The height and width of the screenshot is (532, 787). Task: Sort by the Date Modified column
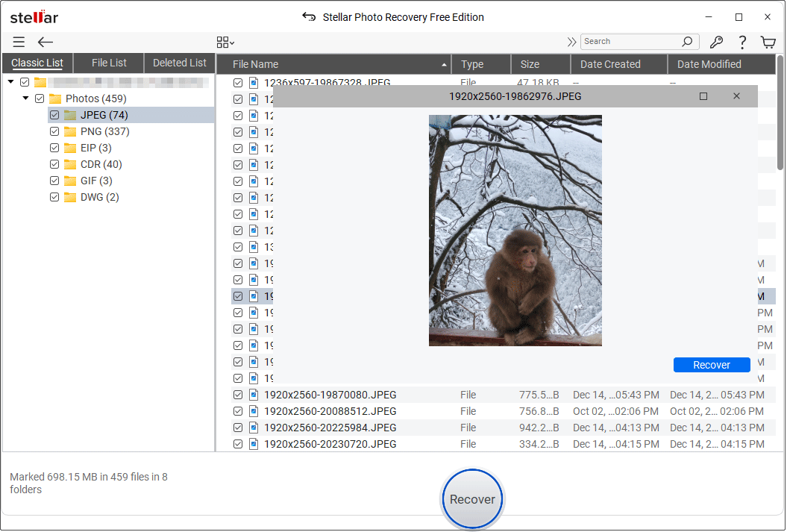coord(721,64)
